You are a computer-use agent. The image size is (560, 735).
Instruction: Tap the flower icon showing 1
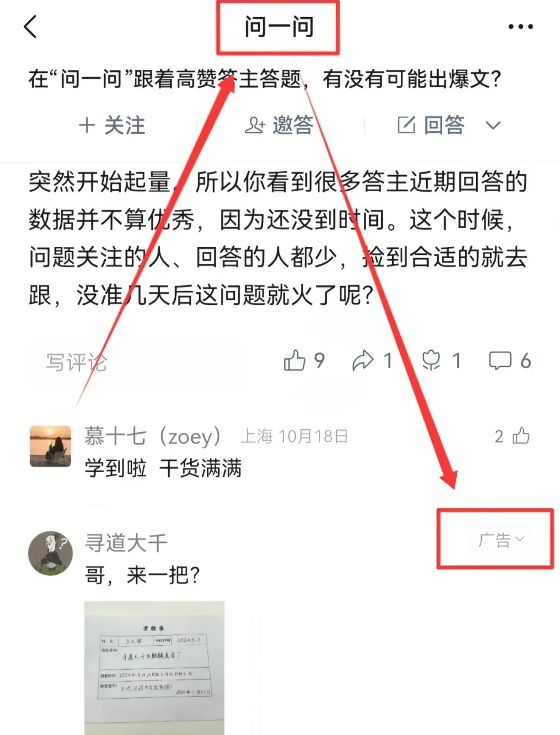[x=431, y=361]
